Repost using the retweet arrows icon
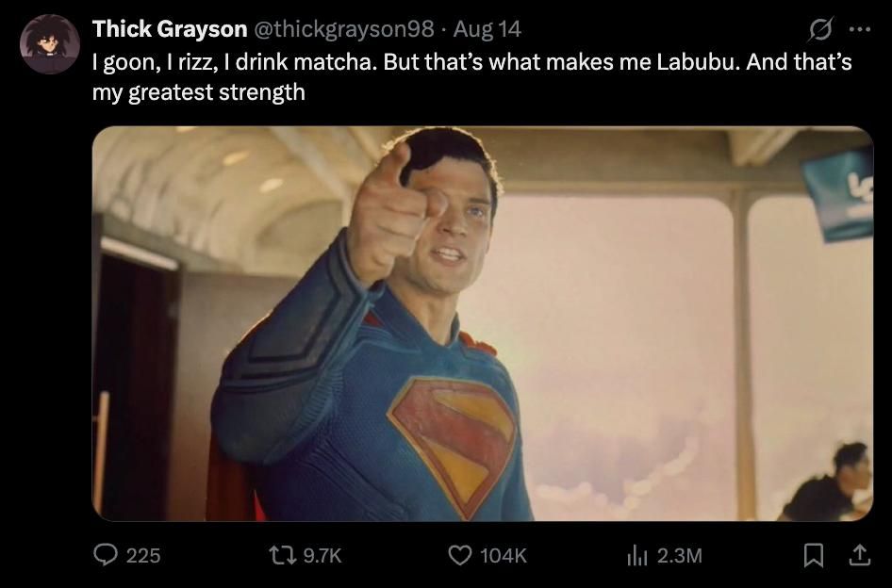The width and height of the screenshot is (892, 588). (283, 555)
